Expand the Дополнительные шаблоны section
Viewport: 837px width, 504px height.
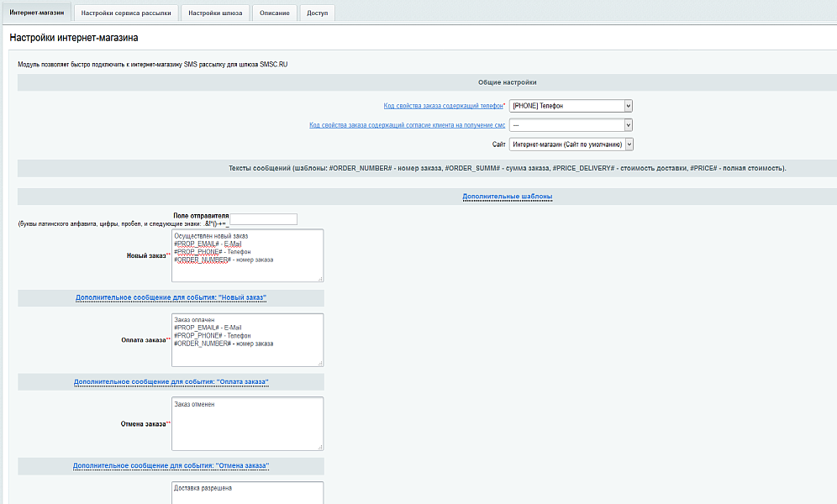pyautogui.click(x=507, y=197)
